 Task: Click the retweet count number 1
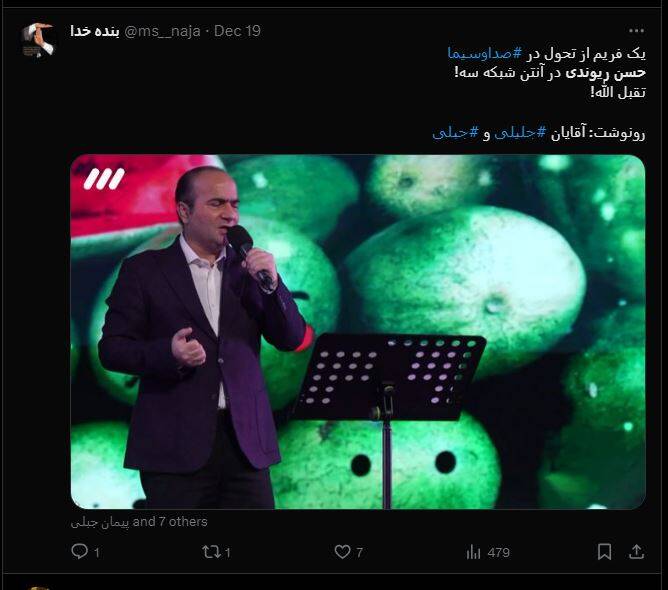click(x=227, y=553)
